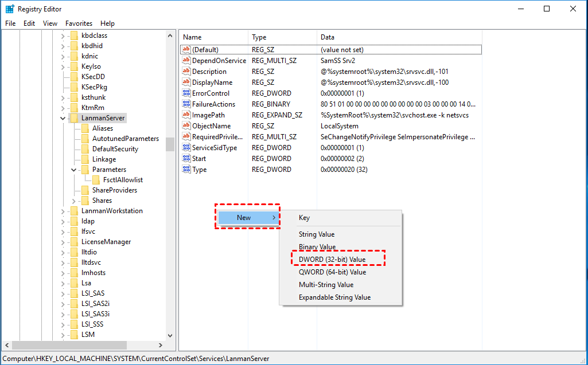
Task: Click the binary icon beside FailureActions
Action: click(186, 104)
